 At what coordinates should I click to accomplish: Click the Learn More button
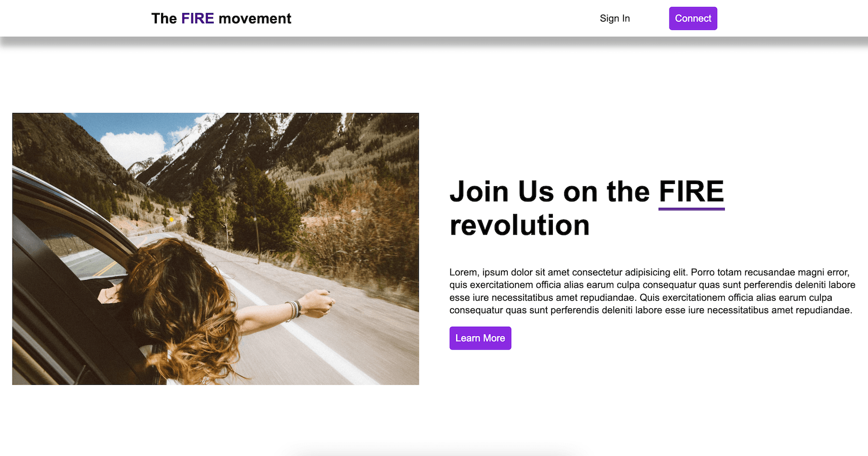click(x=480, y=338)
